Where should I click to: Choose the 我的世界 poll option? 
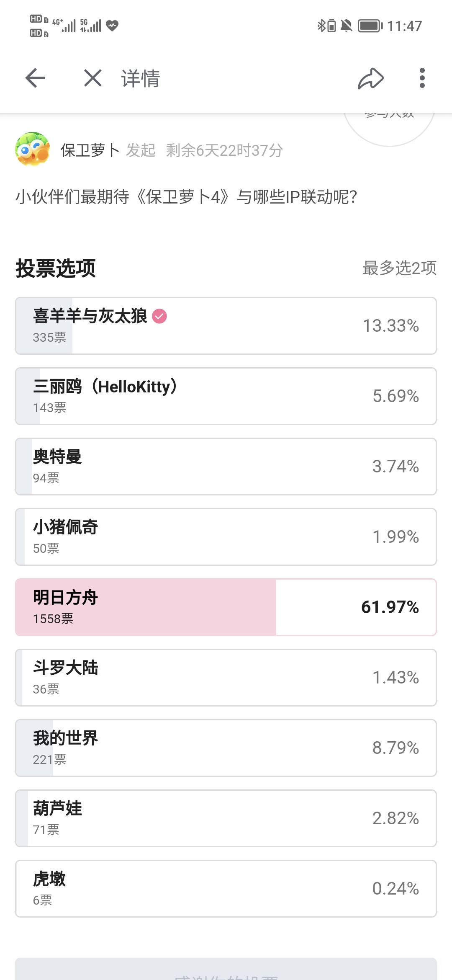226,748
